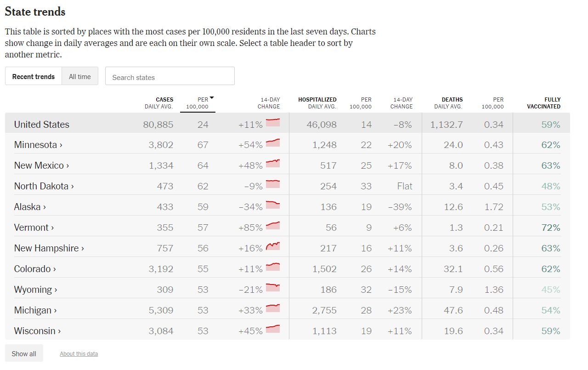Click the sort arrow on Per 100,000 header

point(212,98)
